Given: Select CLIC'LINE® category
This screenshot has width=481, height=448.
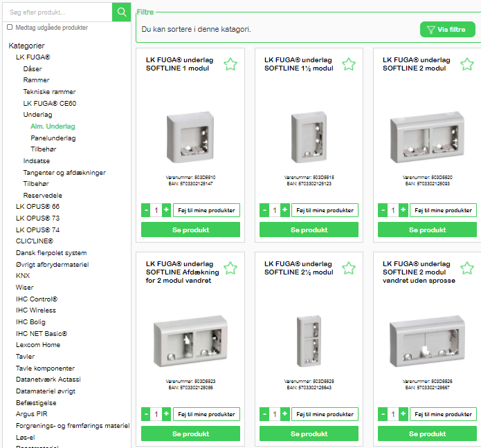Looking at the screenshot, I should [x=35, y=241].
